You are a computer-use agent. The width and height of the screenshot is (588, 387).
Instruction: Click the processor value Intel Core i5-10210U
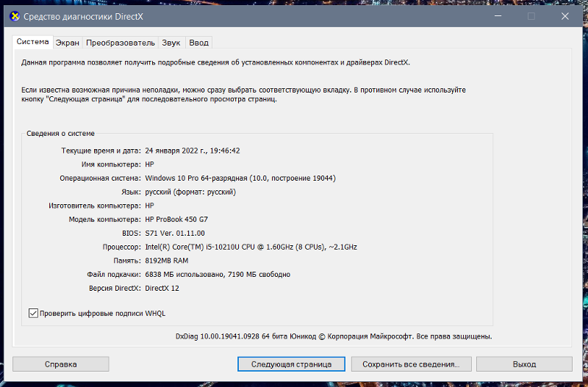[251, 247]
